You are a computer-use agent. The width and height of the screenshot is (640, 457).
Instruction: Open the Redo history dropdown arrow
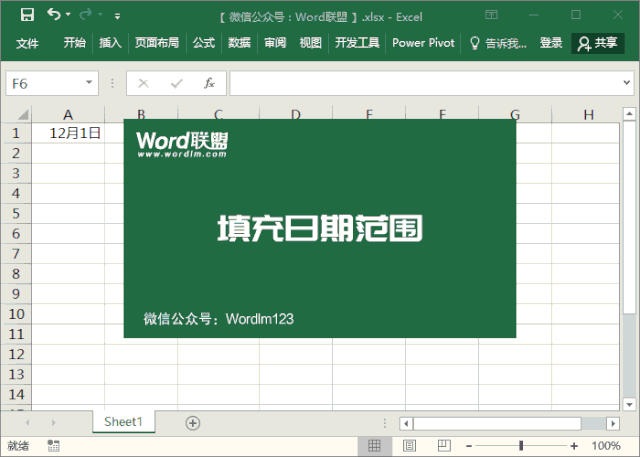[100, 15]
